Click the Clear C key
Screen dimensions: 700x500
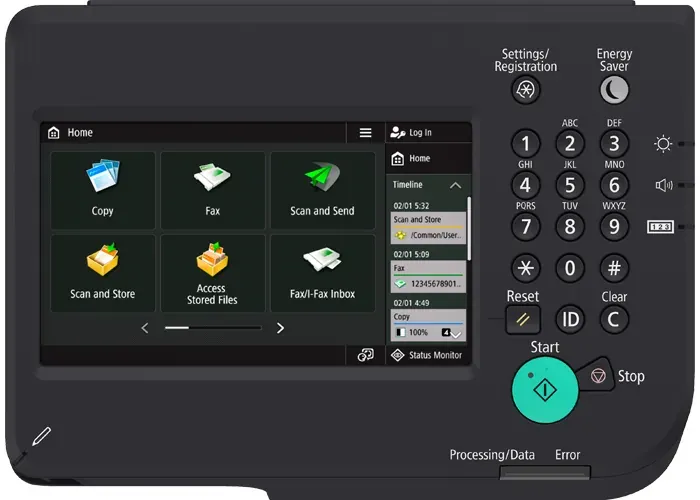(614, 320)
